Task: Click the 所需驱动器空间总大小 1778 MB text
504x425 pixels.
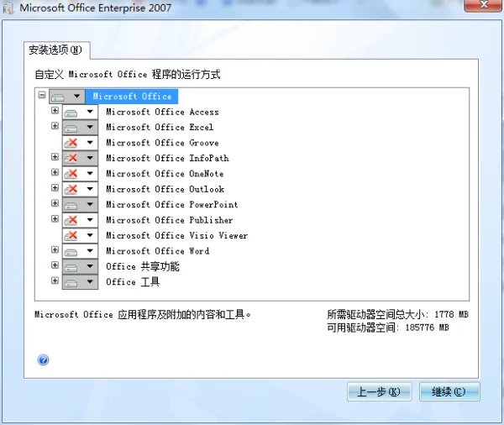Action: coord(397,314)
